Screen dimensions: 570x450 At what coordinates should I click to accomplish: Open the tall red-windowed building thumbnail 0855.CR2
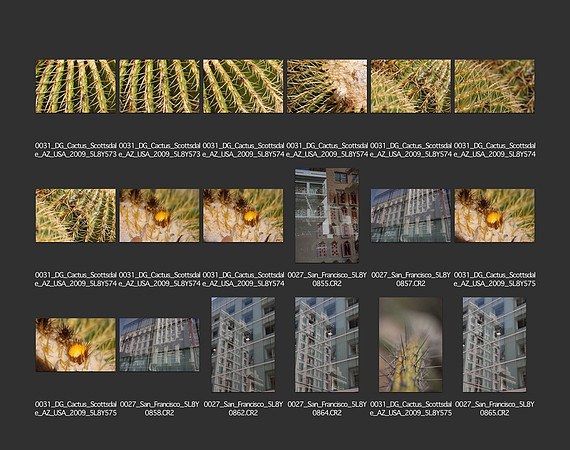(327, 216)
